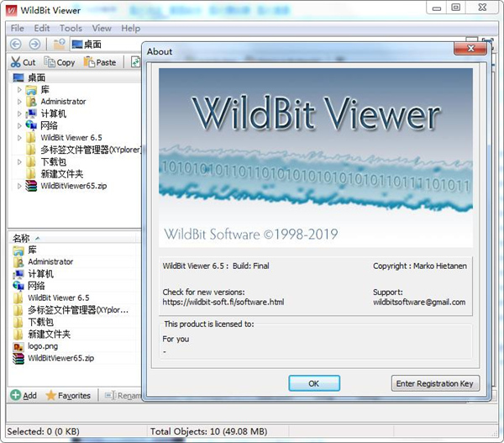Viewport: 504px width, 443px height.
Task: Click the Forward navigation arrow
Action: point(34,44)
